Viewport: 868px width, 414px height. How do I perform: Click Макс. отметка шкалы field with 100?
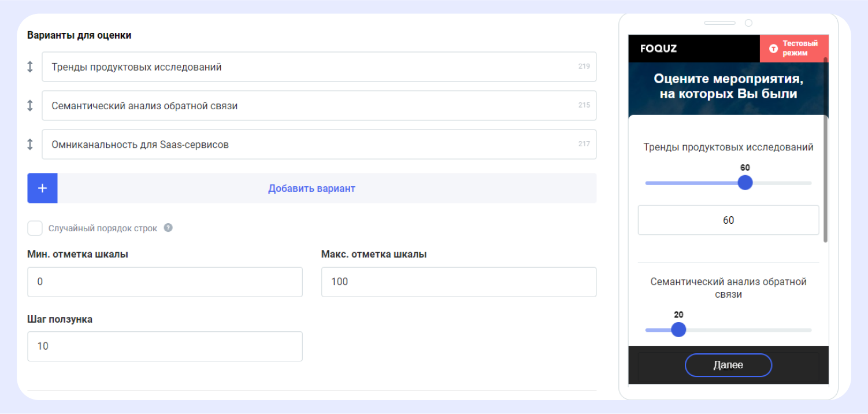[x=459, y=282]
